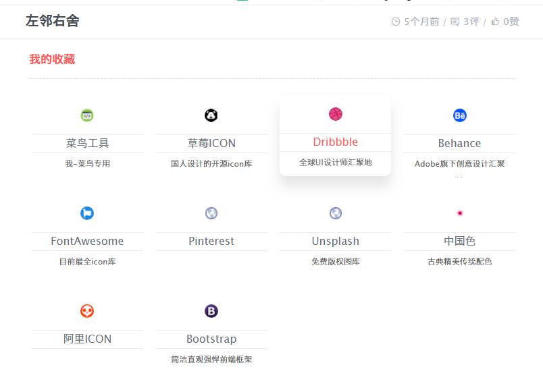Click the blue Behance Bē icon

(x=460, y=115)
